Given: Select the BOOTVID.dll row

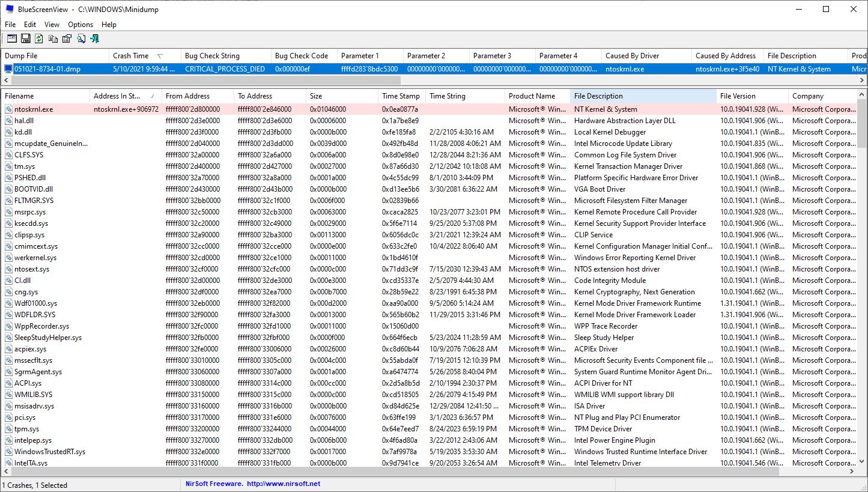Looking at the screenshot, I should click(x=429, y=189).
